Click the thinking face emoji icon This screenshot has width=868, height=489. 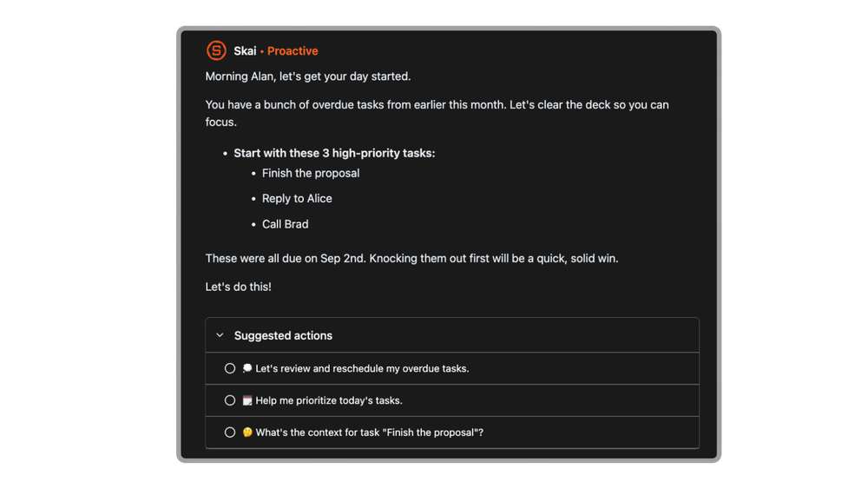click(247, 433)
